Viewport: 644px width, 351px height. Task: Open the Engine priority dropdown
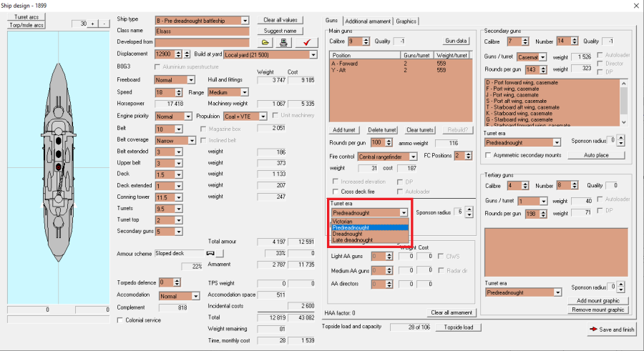(187, 117)
